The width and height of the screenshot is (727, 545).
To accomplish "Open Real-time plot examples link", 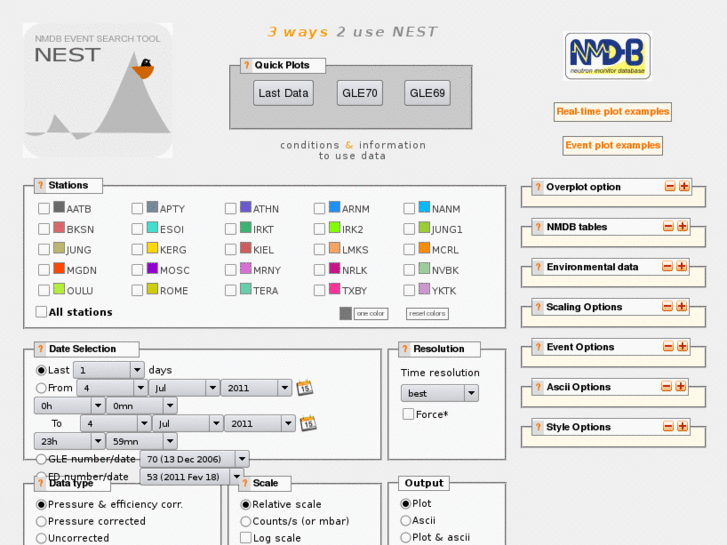I will tap(612, 112).
